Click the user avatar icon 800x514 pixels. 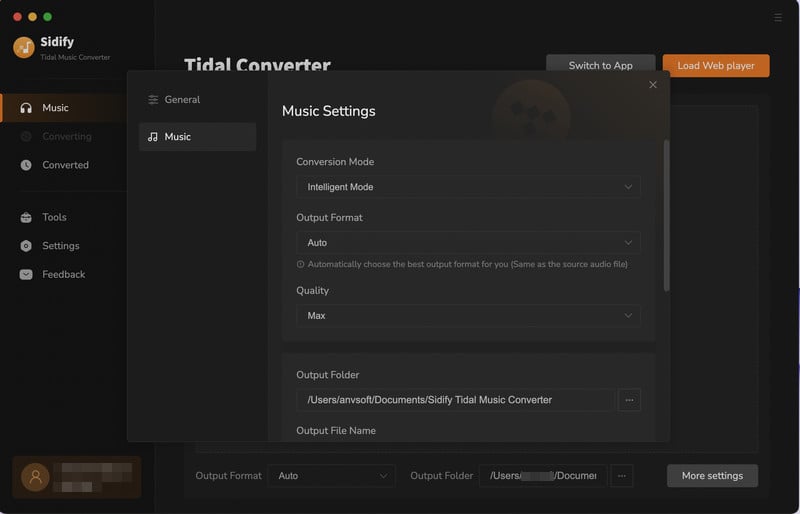35,477
